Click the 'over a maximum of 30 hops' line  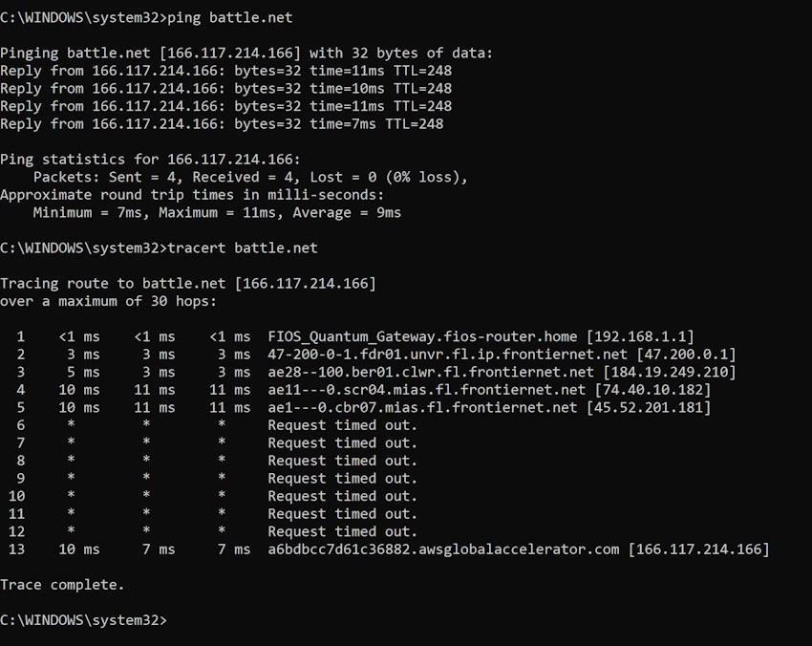point(108,301)
